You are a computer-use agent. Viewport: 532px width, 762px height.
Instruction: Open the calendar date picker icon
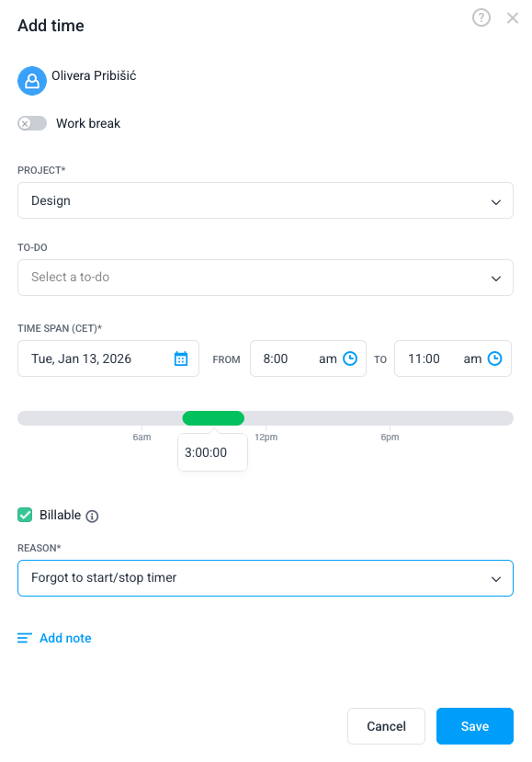coord(181,358)
